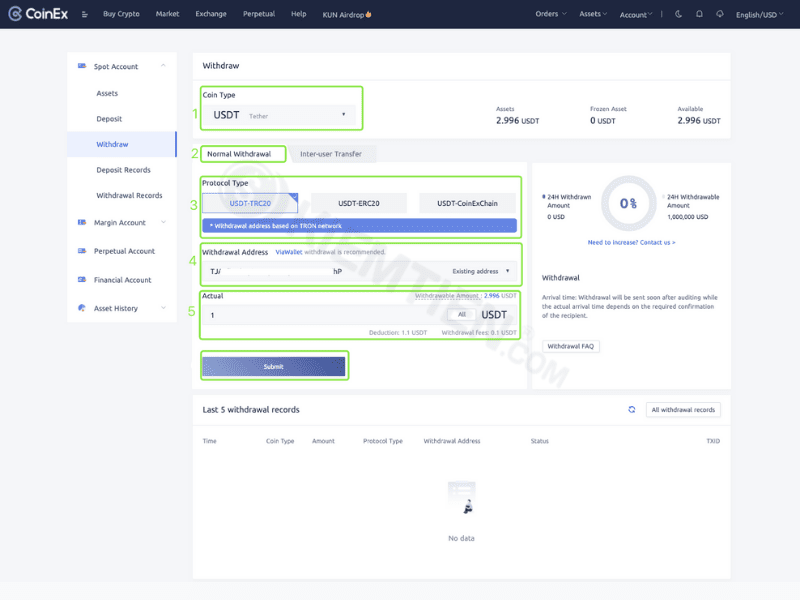The width and height of the screenshot is (800, 600).
Task: Click the No data placeholder icon
Action: (462, 498)
